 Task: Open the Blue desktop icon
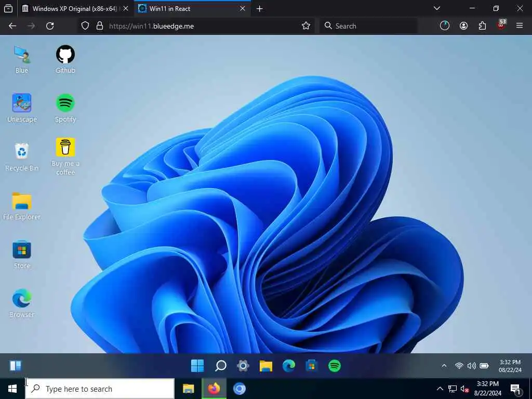22,60
